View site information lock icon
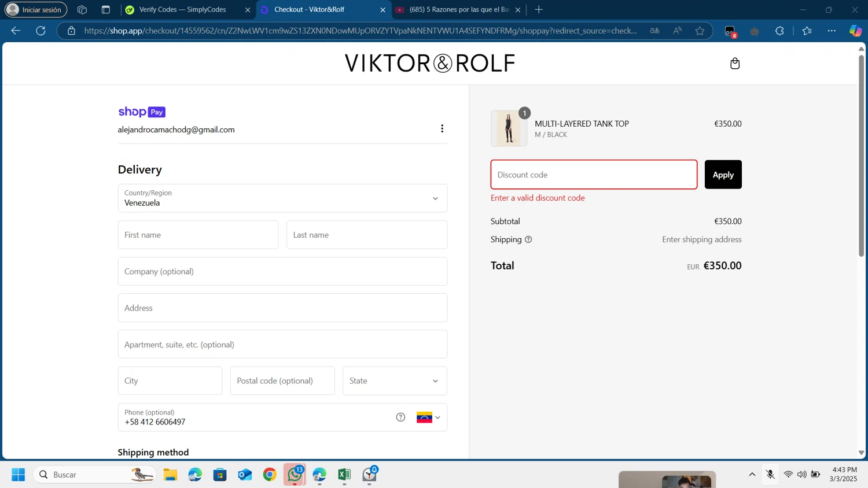Viewport: 868px width, 488px height. (x=71, y=31)
